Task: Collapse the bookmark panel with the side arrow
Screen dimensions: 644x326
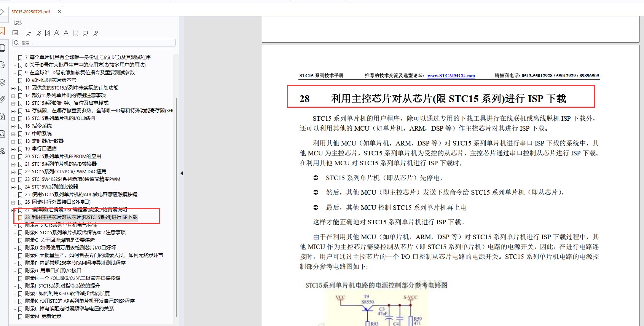Action: (x=182, y=173)
